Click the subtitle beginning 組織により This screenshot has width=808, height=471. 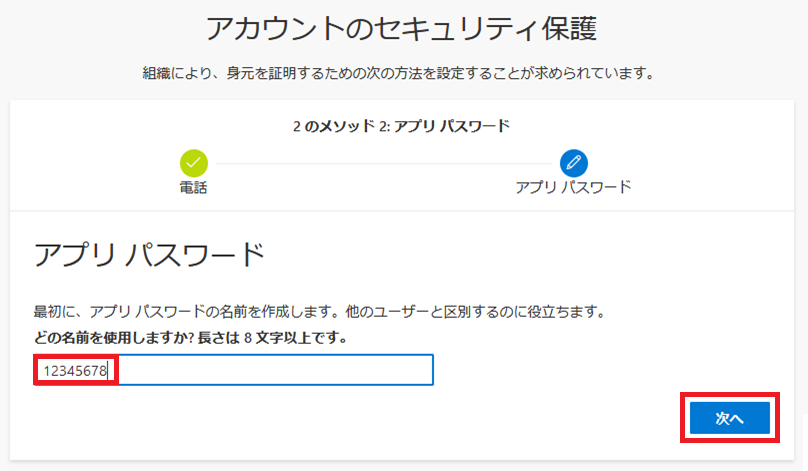click(398, 73)
